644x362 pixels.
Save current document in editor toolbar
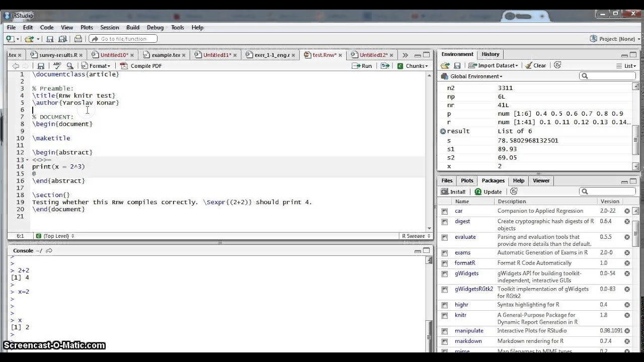pyautogui.click(x=41, y=66)
